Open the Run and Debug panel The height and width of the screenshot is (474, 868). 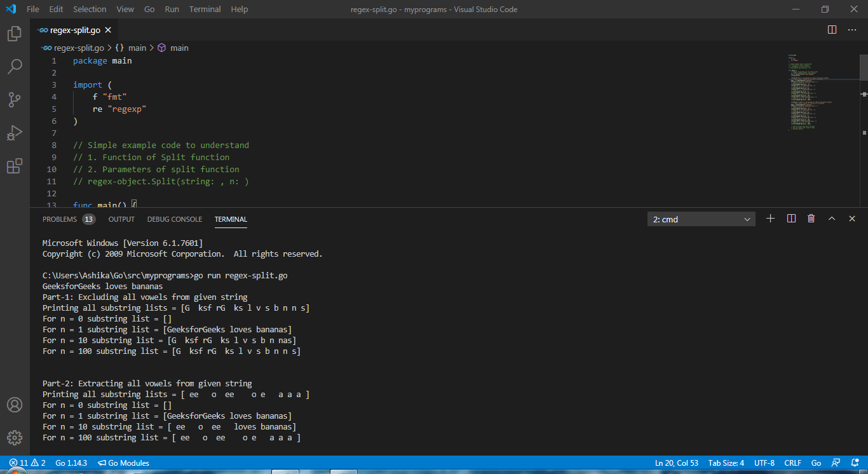click(x=14, y=133)
